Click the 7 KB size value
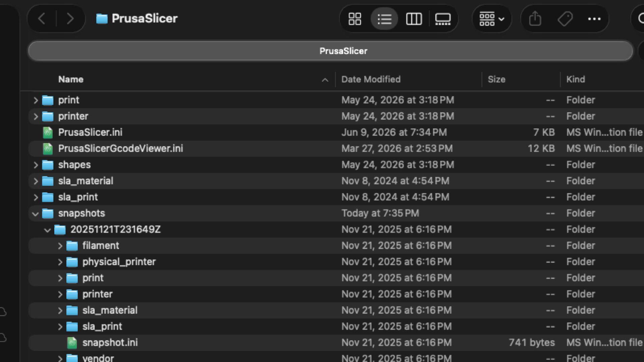This screenshot has height=362, width=644. coord(544,132)
